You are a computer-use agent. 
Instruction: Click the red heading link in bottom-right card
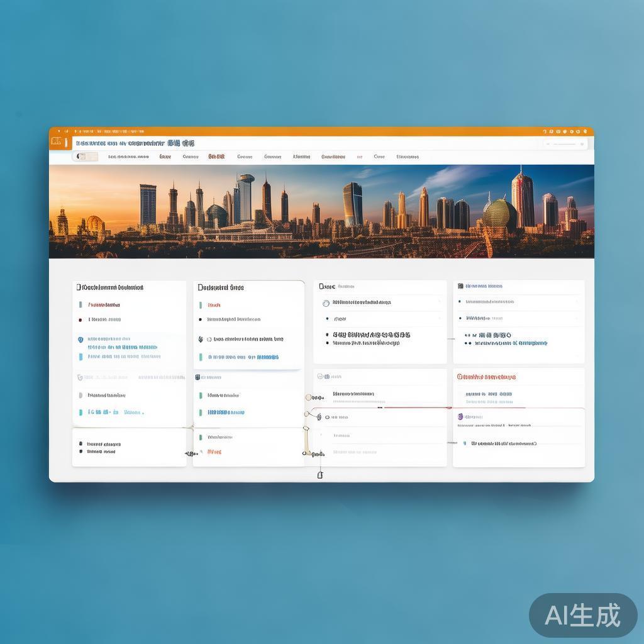(x=486, y=377)
